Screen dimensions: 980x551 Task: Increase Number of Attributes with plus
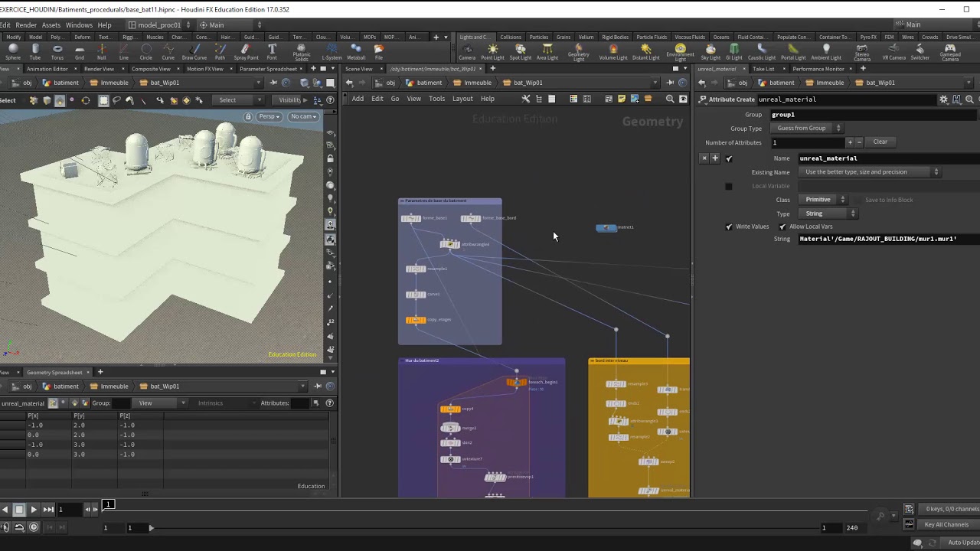pyautogui.click(x=849, y=142)
